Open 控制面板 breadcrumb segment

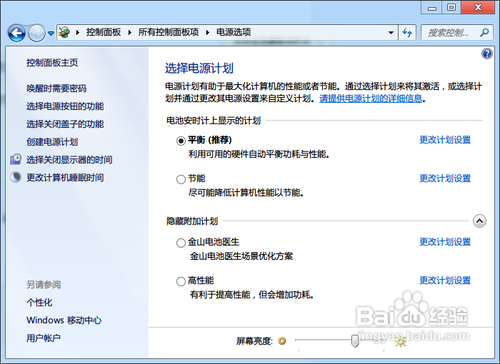click(x=103, y=32)
